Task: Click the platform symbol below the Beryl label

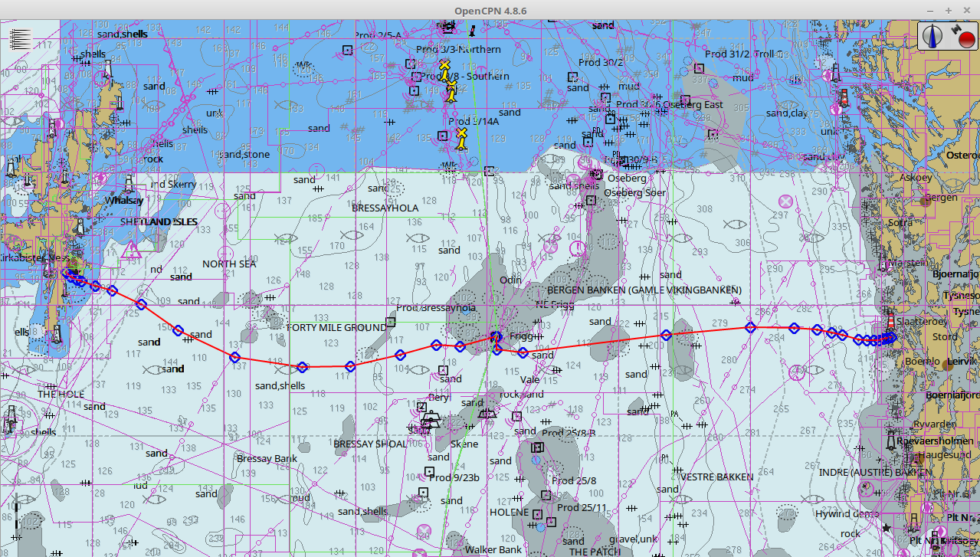Action: [422, 406]
